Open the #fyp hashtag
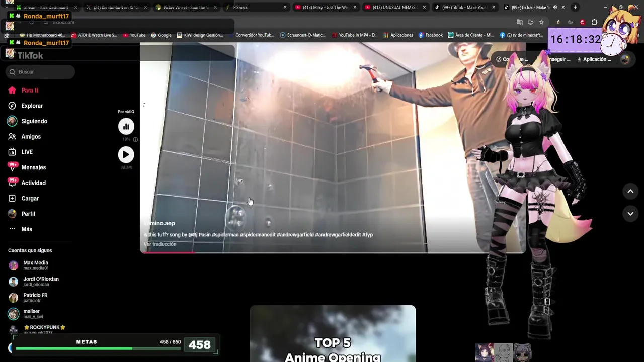The width and height of the screenshot is (644, 362). tap(368, 235)
